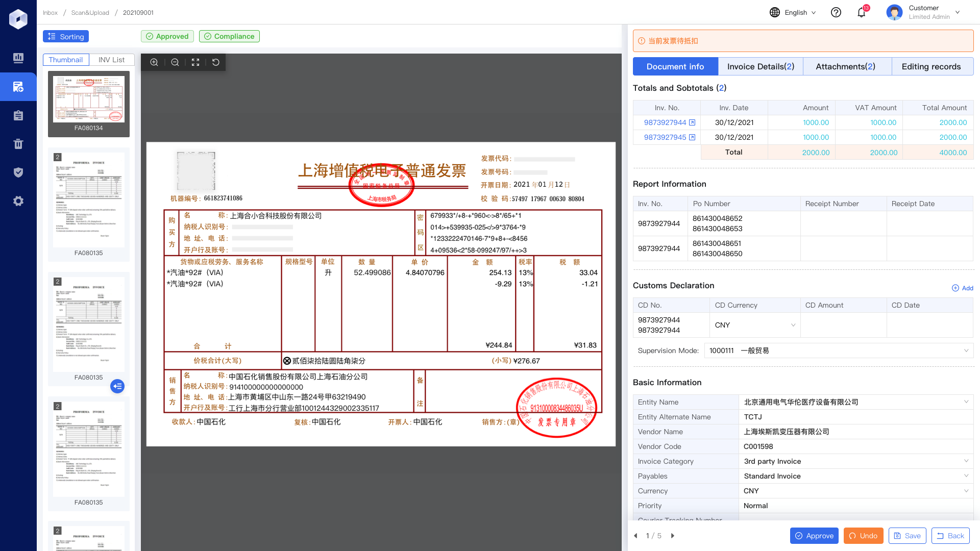The image size is (980, 551).
Task: Click the app logo in sidebar
Action: [18, 19]
